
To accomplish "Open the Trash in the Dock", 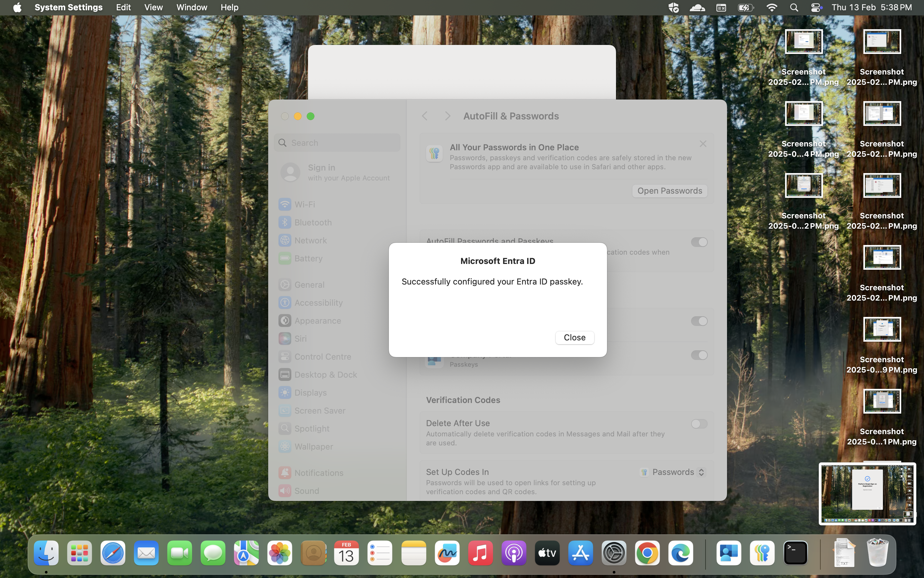I will [878, 553].
